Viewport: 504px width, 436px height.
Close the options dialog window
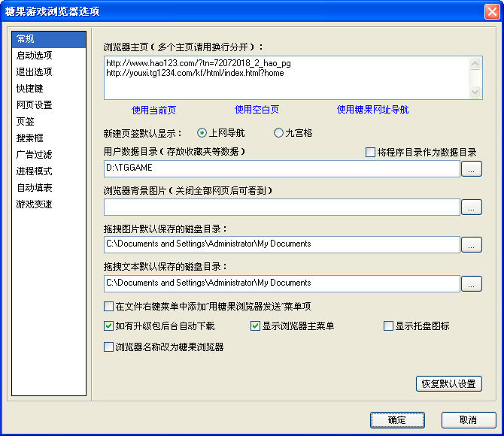coord(491,11)
